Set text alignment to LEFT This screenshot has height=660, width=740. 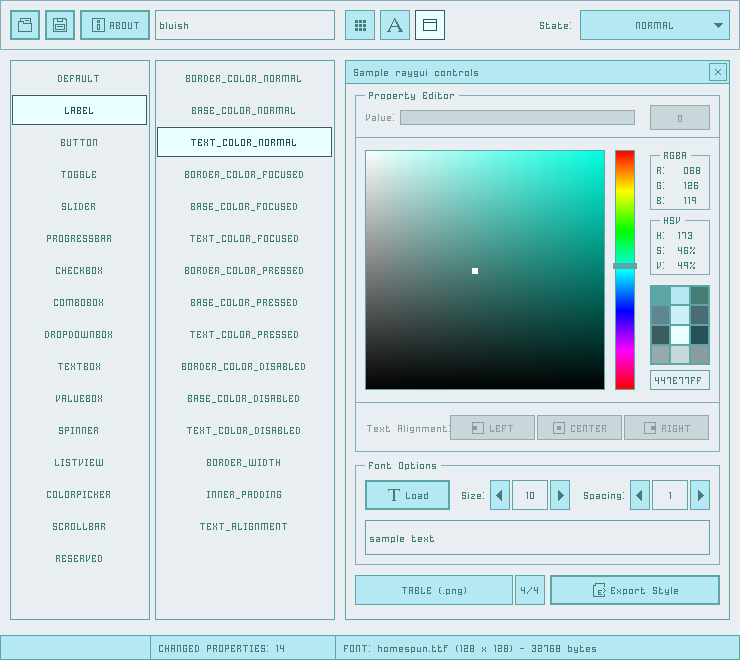tap(492, 428)
